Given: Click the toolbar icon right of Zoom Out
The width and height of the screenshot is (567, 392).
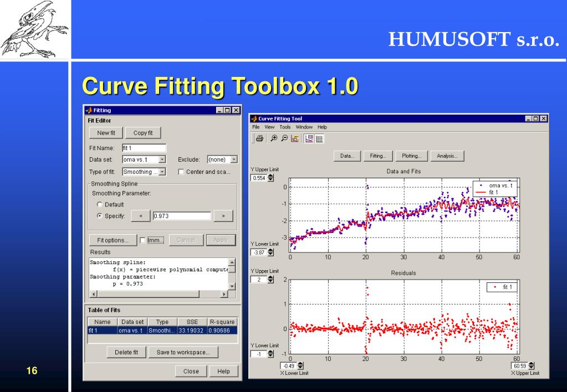Looking at the screenshot, I should 295,138.
